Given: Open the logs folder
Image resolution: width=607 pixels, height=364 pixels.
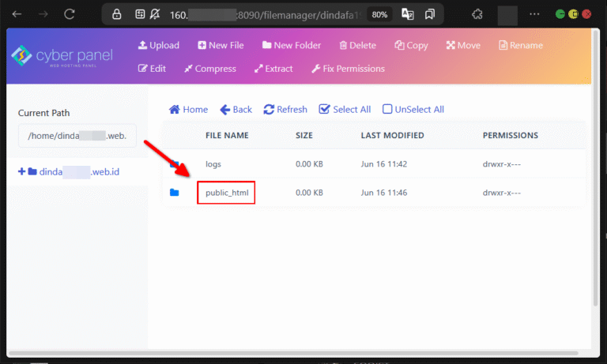Looking at the screenshot, I should tap(213, 164).
